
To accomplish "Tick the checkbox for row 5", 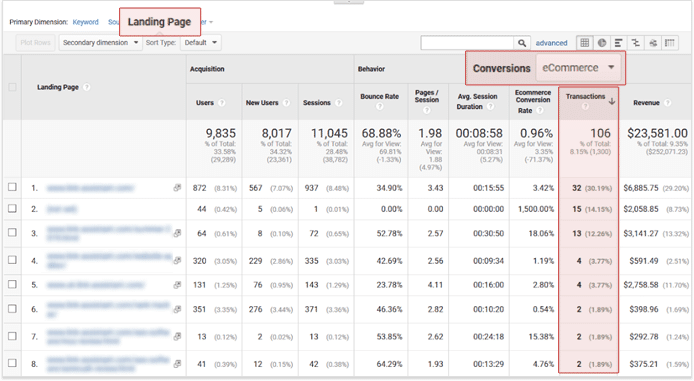I will pos(12,284).
